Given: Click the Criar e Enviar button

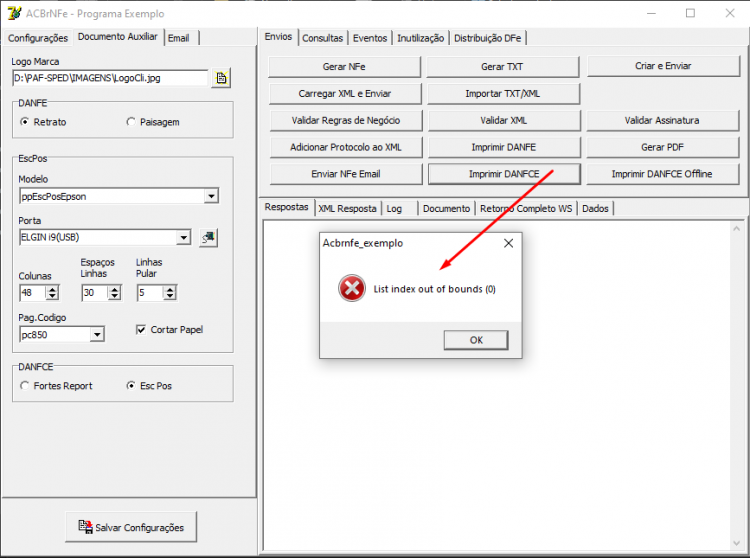Looking at the screenshot, I should coord(663,66).
